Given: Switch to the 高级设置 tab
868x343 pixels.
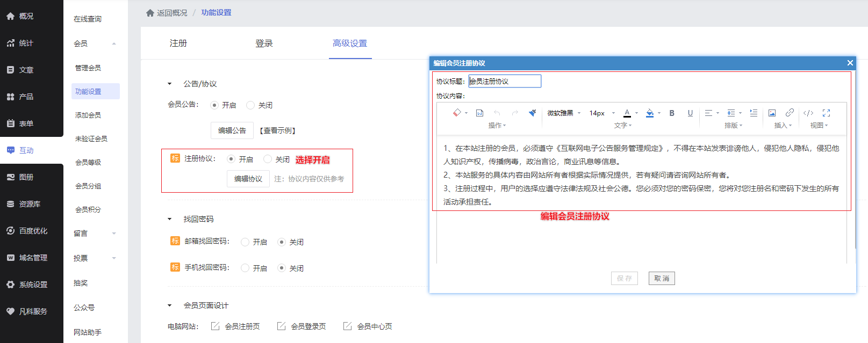Looking at the screenshot, I should coord(350,43).
